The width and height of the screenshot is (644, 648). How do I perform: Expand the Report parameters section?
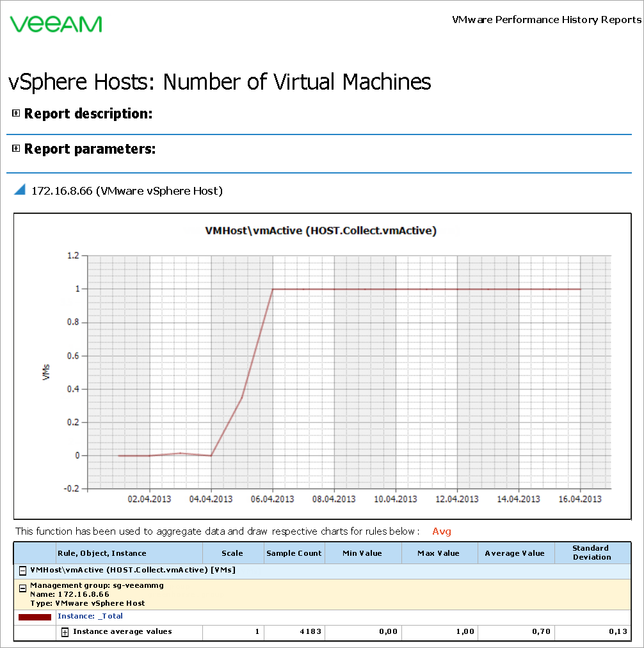16,149
